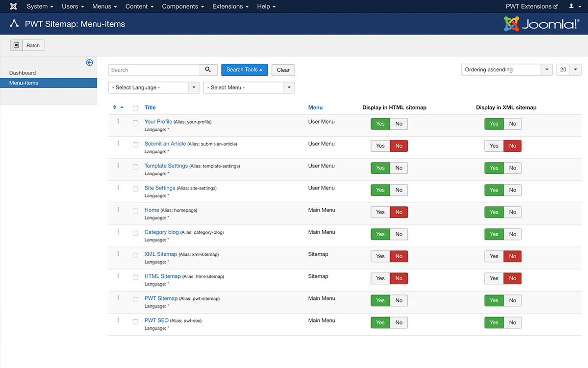Viewport: 588px width, 368px height.
Task: Click drag handle for Home row
Action: point(118,210)
